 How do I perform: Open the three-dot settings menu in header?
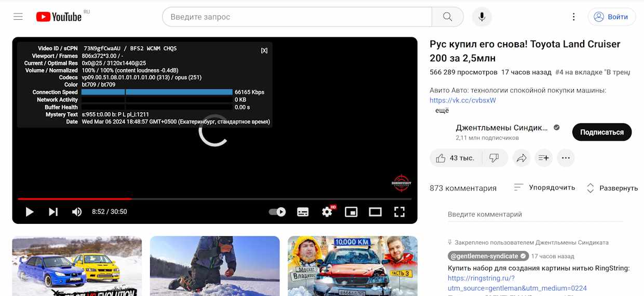tap(574, 17)
